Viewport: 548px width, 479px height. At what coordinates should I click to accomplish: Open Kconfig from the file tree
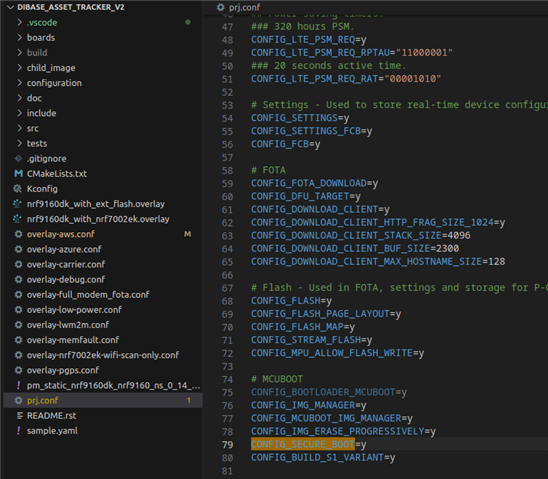tap(42, 189)
